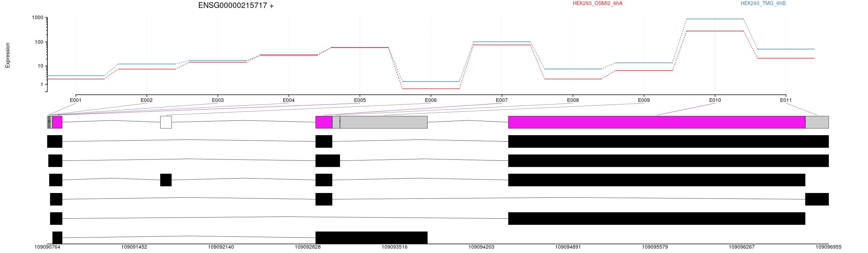The image size is (868, 253).
Task: Click the Expression axis label
Action: click(x=8, y=55)
